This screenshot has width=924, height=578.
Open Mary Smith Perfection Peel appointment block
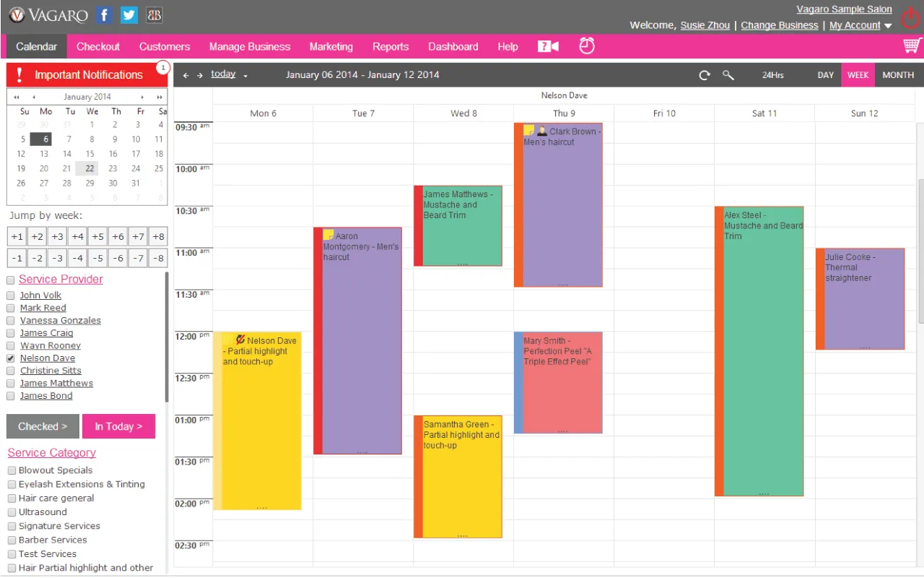tap(558, 383)
